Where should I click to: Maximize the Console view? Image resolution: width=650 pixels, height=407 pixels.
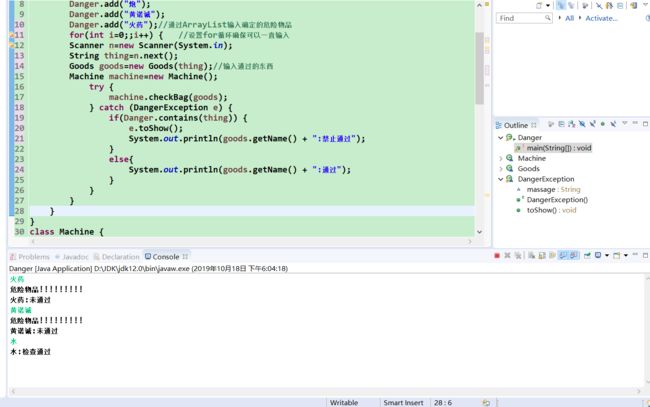point(645,256)
